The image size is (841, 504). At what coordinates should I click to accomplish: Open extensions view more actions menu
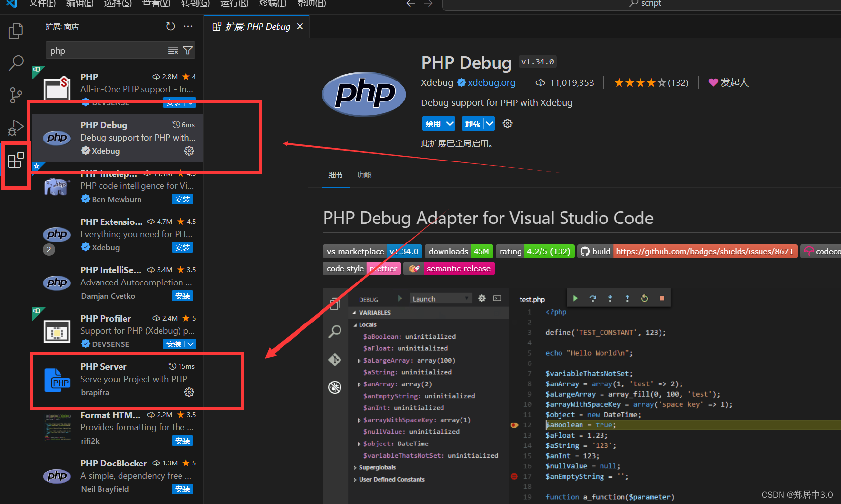[188, 26]
